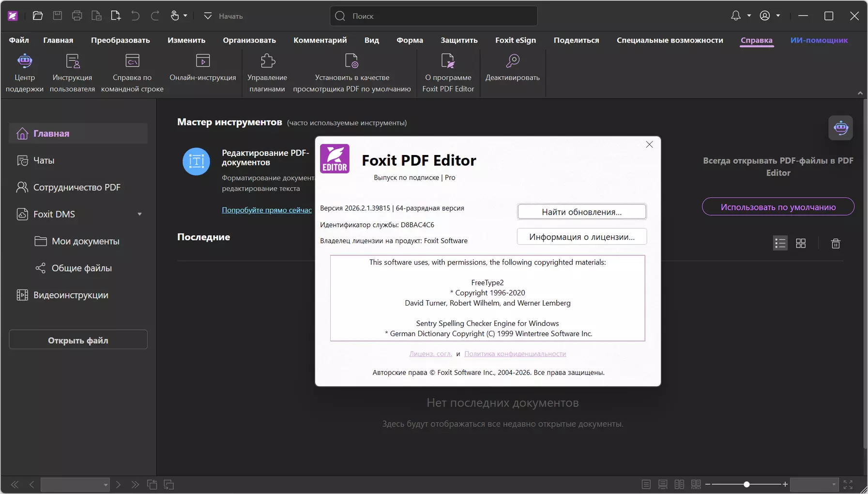
Task: Open Сотрудничество PDF in sidebar
Action: (78, 187)
